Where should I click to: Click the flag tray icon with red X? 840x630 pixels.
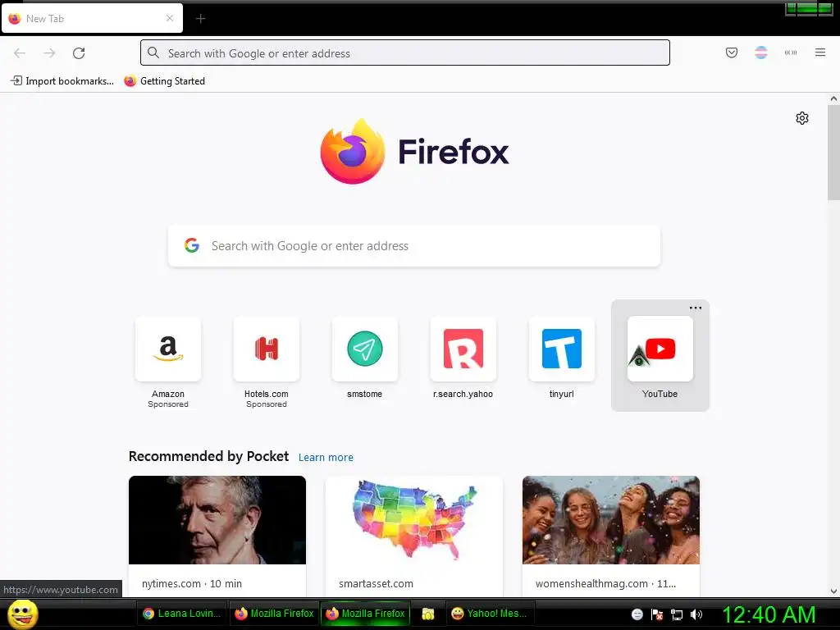pos(657,614)
